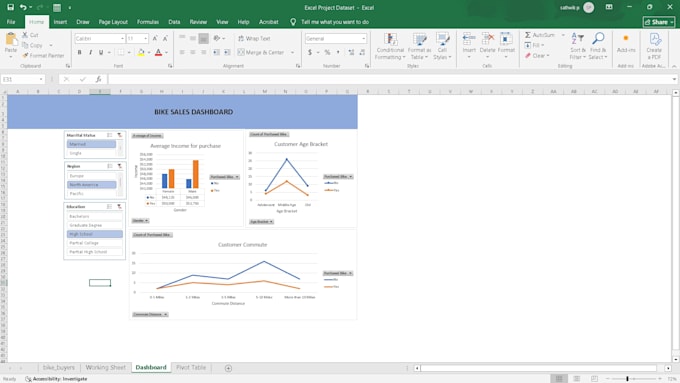Apply percent style format

click(327, 52)
